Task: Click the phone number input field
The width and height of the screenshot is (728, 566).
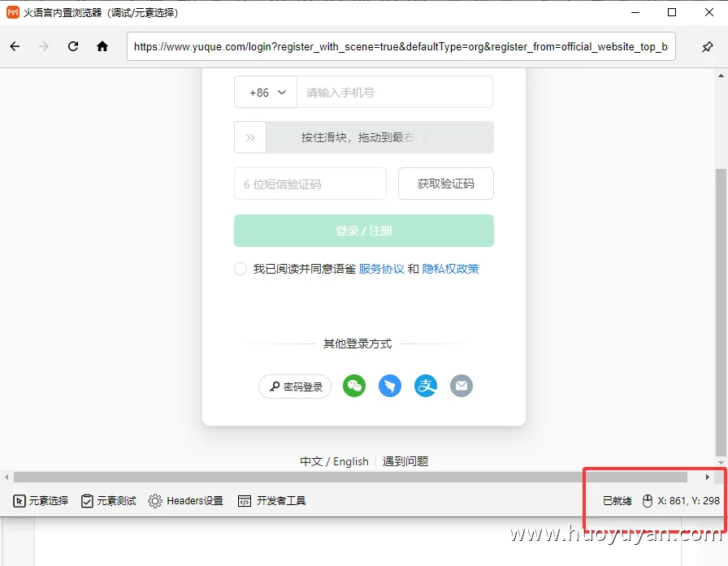Action: click(x=395, y=92)
